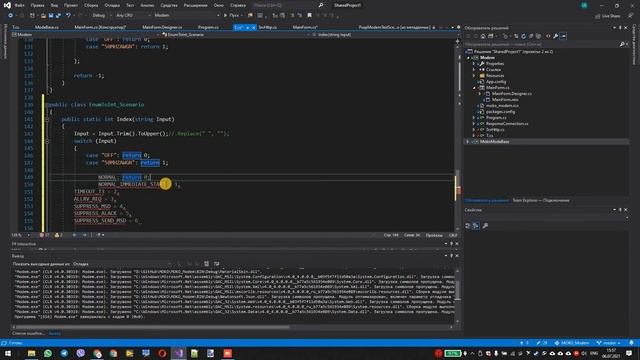Click the Output panel horizontal scrollbar
640x360 pixels.
(x=151, y=327)
